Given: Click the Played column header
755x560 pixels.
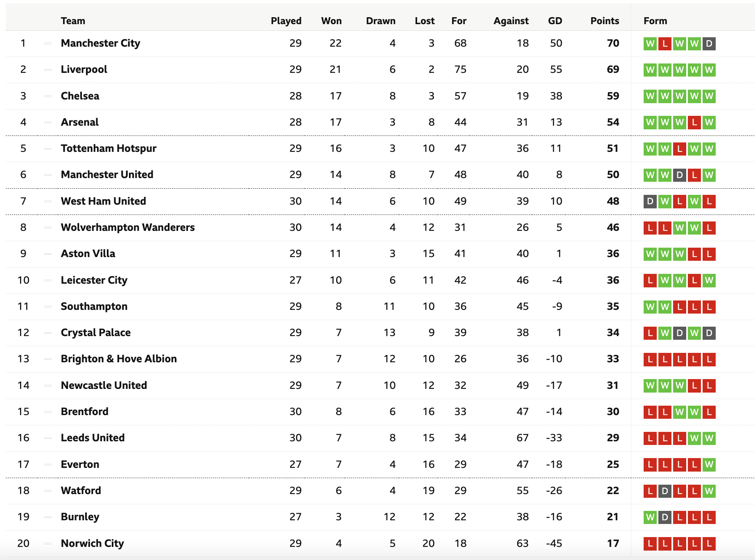Looking at the screenshot, I should pyautogui.click(x=286, y=21).
